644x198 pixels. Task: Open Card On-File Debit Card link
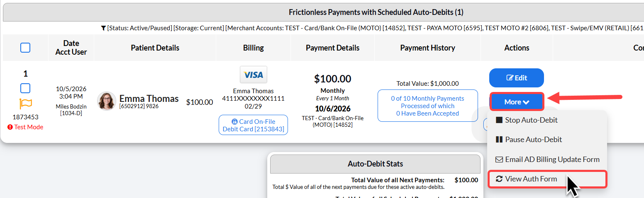[x=253, y=125]
